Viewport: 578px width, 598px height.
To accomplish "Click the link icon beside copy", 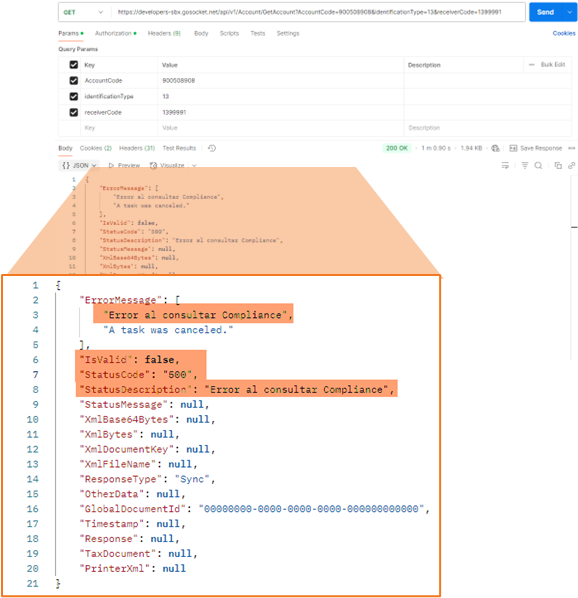I will (572, 166).
